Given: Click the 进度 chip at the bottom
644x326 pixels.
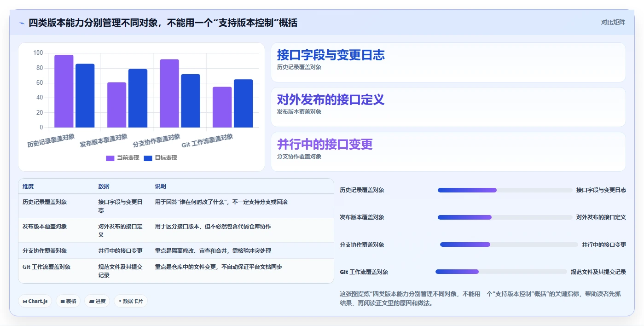Looking at the screenshot, I should [97, 301].
